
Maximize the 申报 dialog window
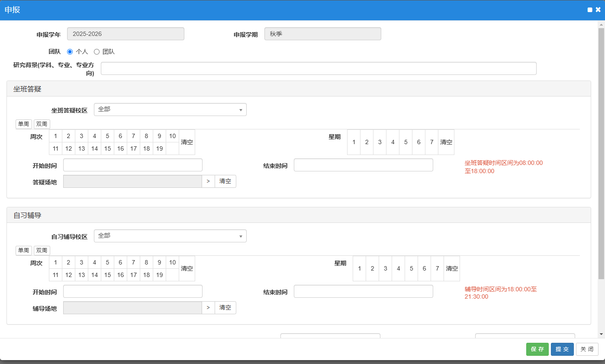[590, 10]
